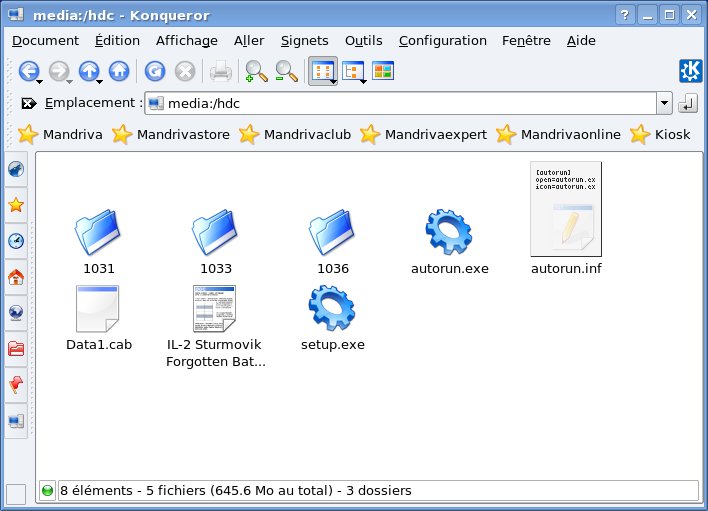This screenshot has height=511, width=708.
Task: Open Up directory dropdown arrow
Action: pos(99,81)
